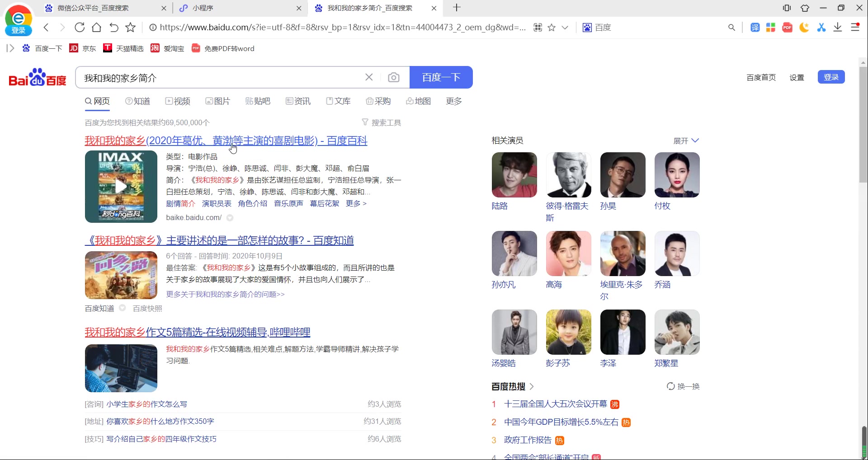Image resolution: width=868 pixels, height=460 pixels.
Task: Open the translate extension icon
Action: pyautogui.click(x=755, y=28)
